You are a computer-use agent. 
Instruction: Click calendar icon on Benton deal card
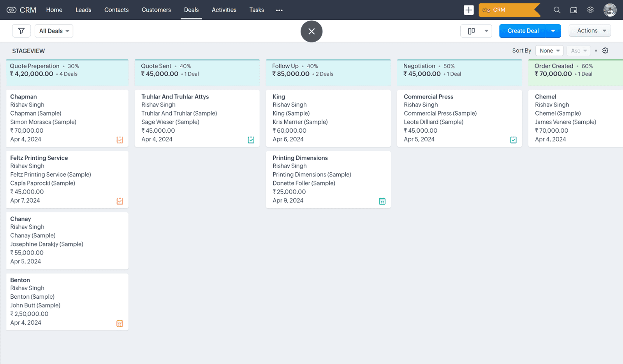(x=120, y=324)
